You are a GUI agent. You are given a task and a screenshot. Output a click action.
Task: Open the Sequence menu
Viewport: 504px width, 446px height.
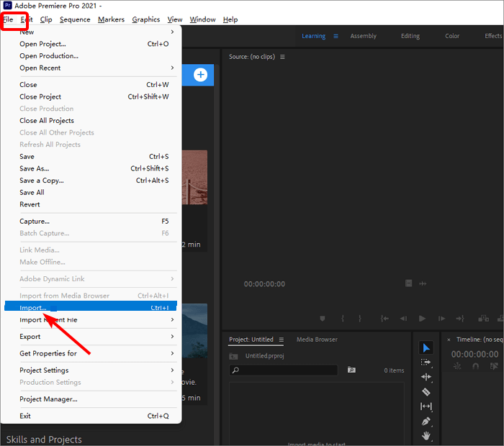(75, 19)
